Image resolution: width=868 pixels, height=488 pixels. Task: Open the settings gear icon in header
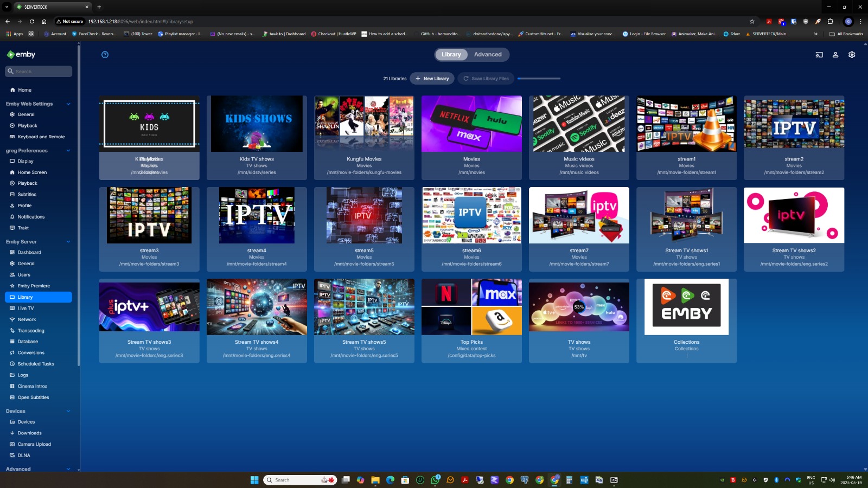852,55
